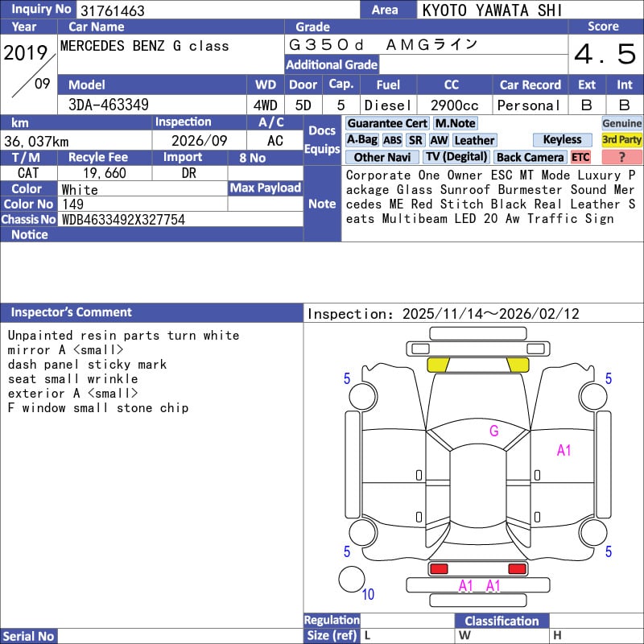Click the G windshield damage marker
The image size is (644, 644).
(x=494, y=431)
